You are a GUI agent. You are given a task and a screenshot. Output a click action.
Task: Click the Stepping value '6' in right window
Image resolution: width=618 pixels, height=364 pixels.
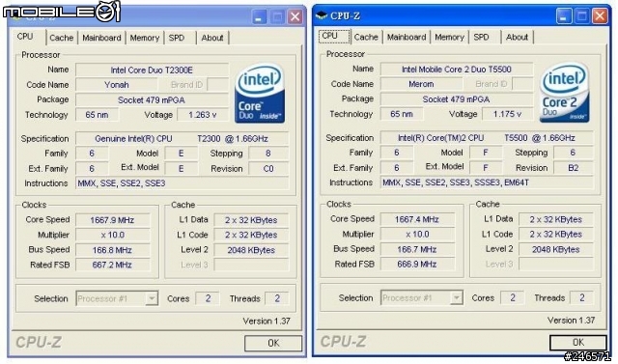pyautogui.click(x=573, y=153)
